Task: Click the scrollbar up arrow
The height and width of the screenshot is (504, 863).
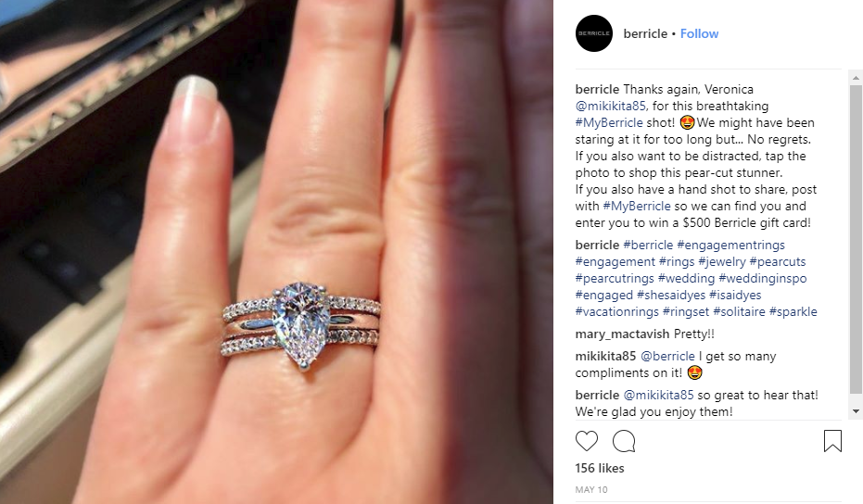Action: tap(856, 78)
